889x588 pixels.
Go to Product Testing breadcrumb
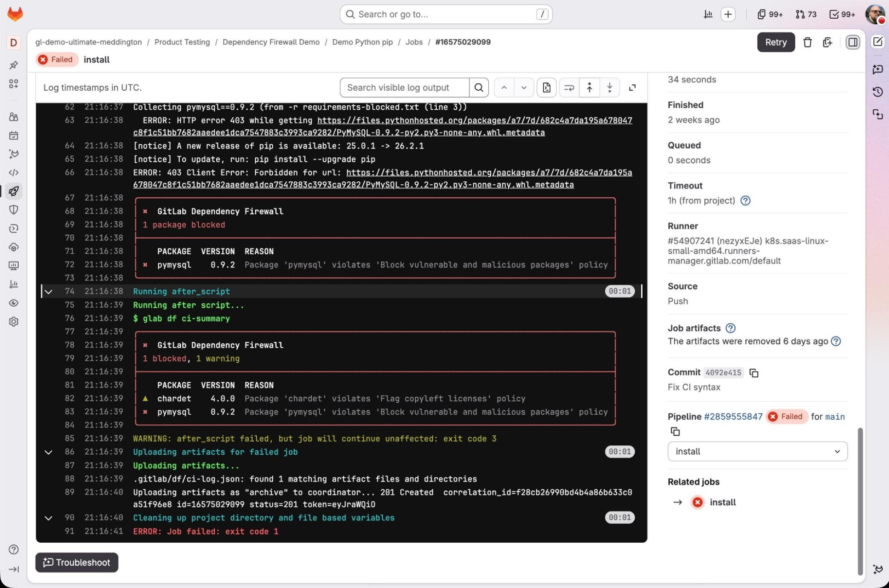pos(182,42)
